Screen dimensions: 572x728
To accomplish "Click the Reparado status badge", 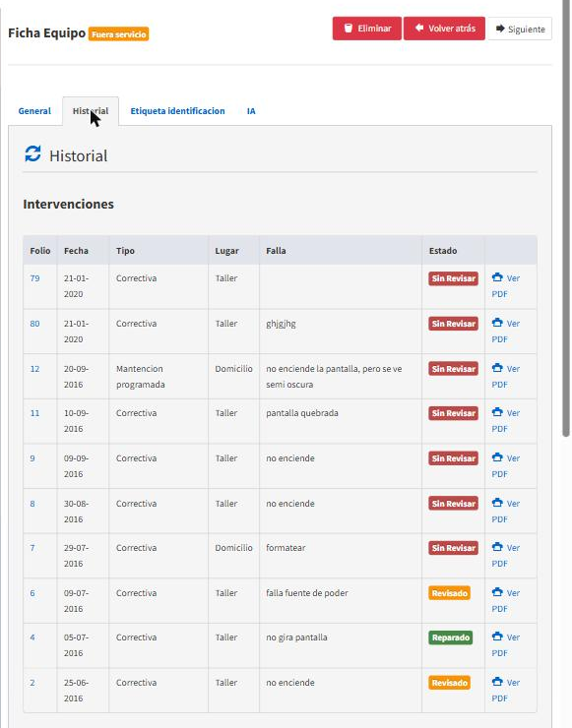I will (450, 637).
